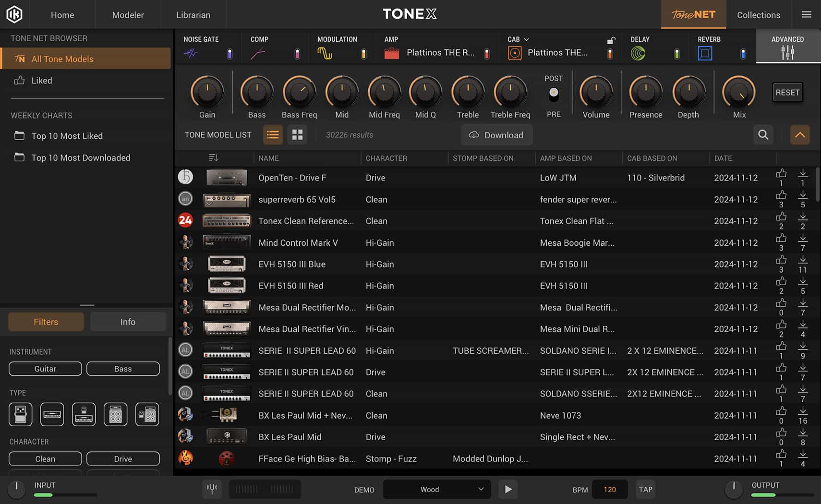Download the selected tone model

click(x=496, y=135)
